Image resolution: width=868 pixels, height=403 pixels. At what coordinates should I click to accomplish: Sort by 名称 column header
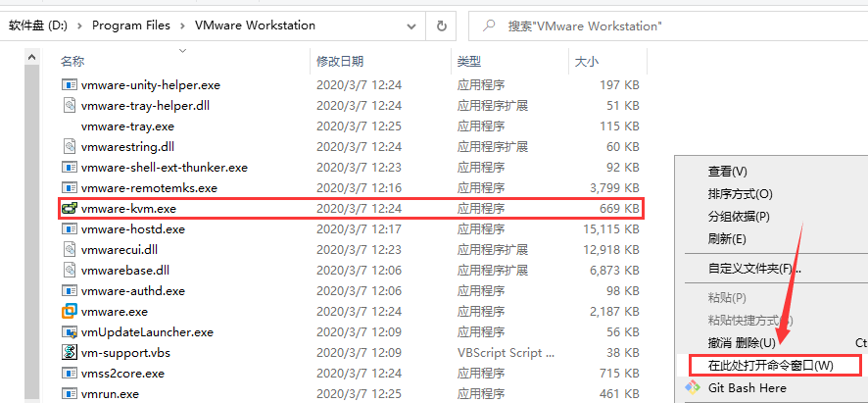72,61
